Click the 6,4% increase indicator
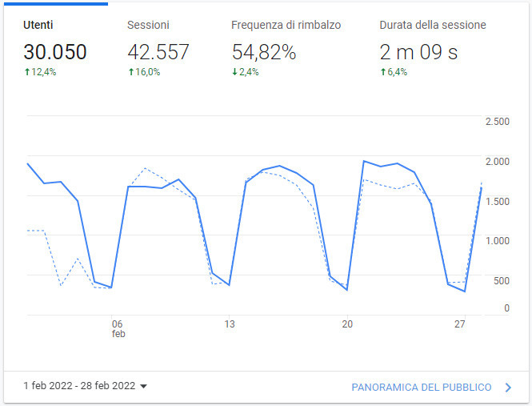 394,72
